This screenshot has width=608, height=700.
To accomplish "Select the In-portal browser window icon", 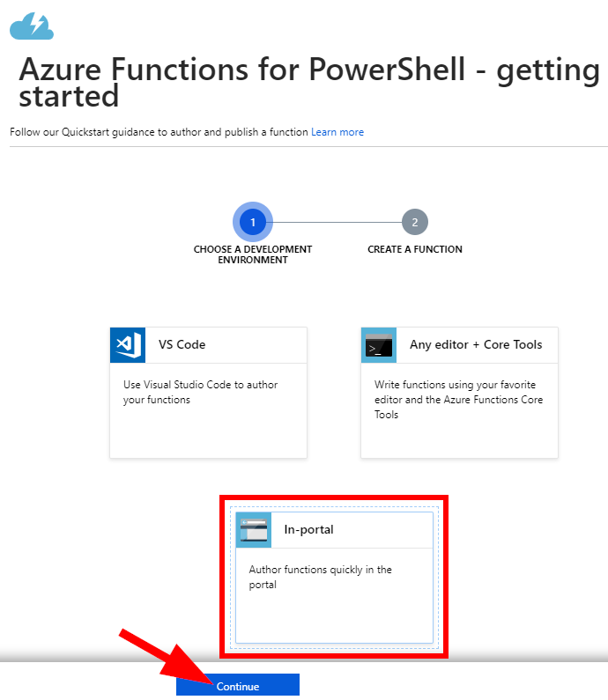I will click(x=254, y=530).
